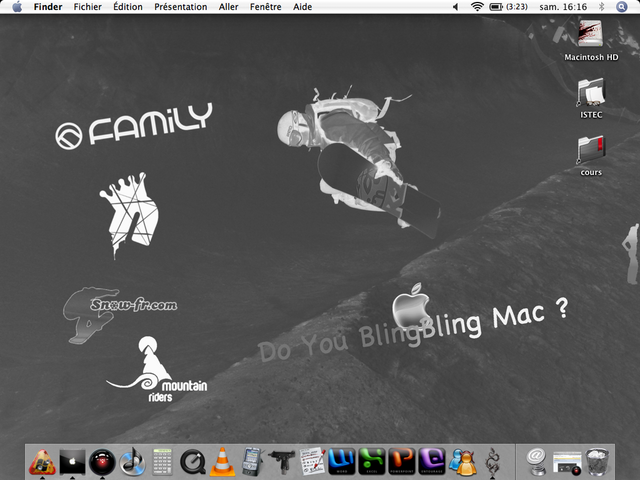
Task: Open the Aller menu
Action: click(x=228, y=7)
